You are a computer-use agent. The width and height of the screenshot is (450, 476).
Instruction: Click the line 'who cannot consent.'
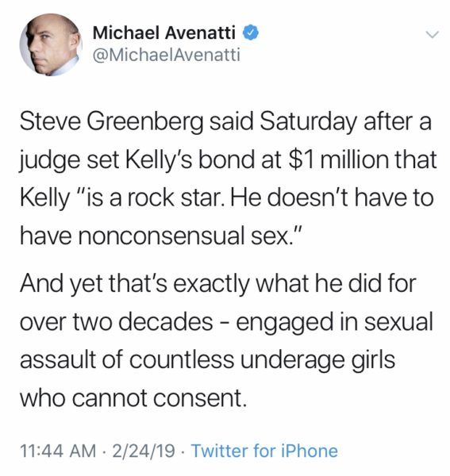[133, 398]
